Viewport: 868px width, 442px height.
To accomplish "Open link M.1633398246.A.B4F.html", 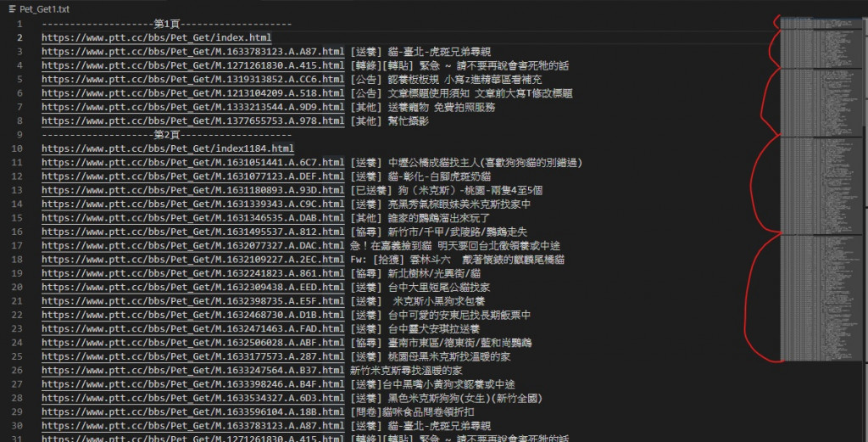I will coord(192,383).
